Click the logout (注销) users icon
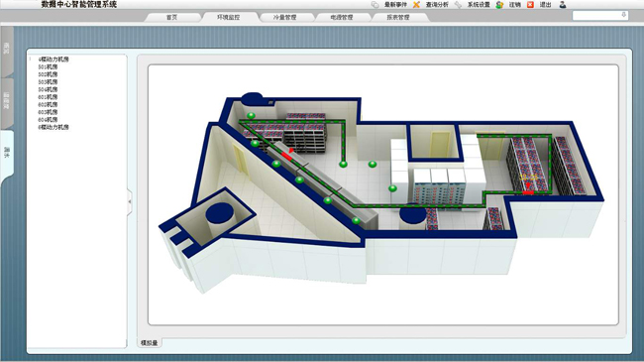Image resolution: width=644 pixels, height=362 pixels. 499,5
